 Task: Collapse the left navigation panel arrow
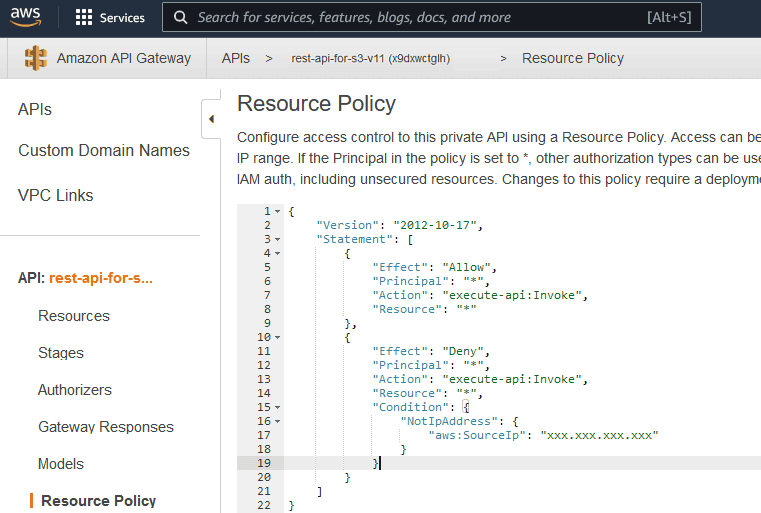click(x=211, y=119)
